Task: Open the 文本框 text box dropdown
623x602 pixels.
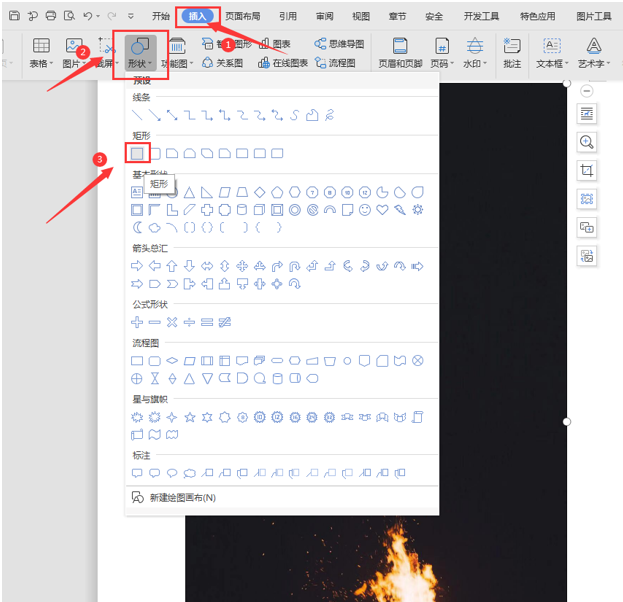Action: 552,53
